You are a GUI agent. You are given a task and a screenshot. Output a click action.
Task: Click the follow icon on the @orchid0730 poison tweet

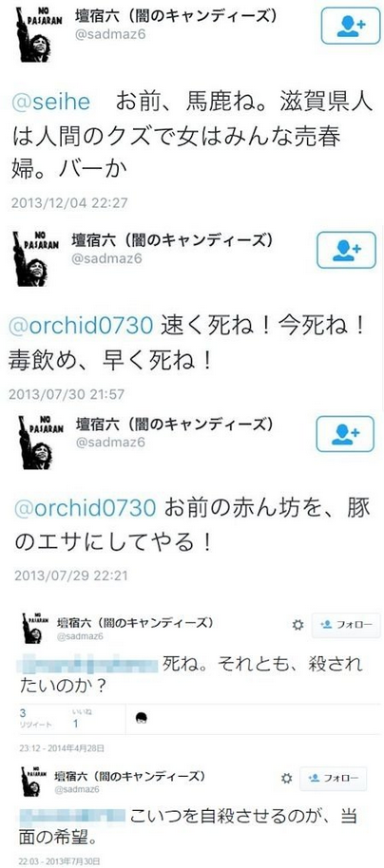[x=346, y=250]
